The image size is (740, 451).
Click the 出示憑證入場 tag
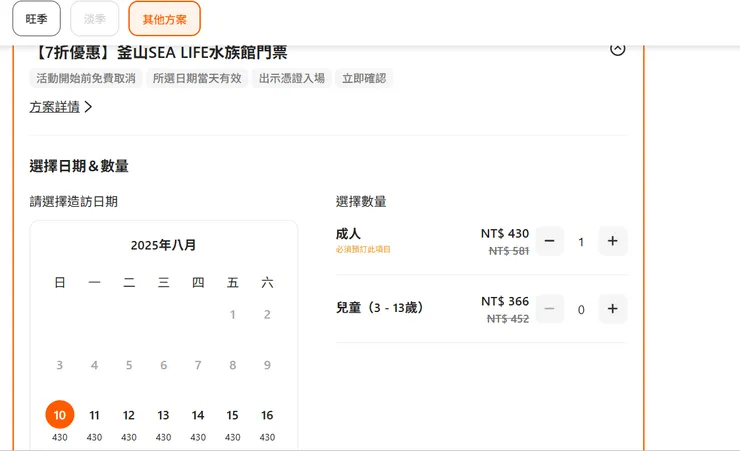click(x=292, y=78)
